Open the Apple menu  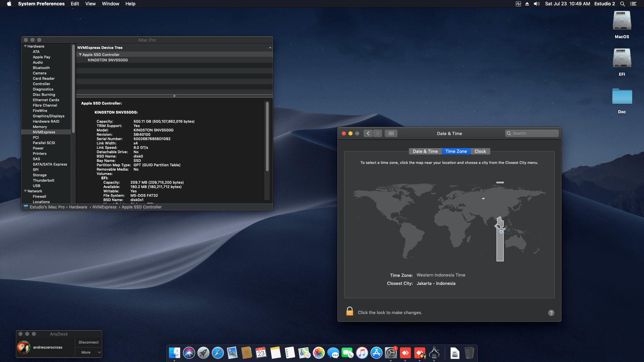pos(9,4)
